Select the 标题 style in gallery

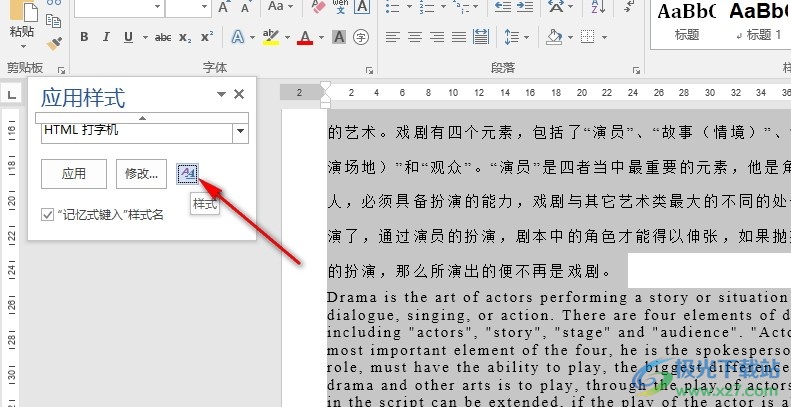(687, 24)
